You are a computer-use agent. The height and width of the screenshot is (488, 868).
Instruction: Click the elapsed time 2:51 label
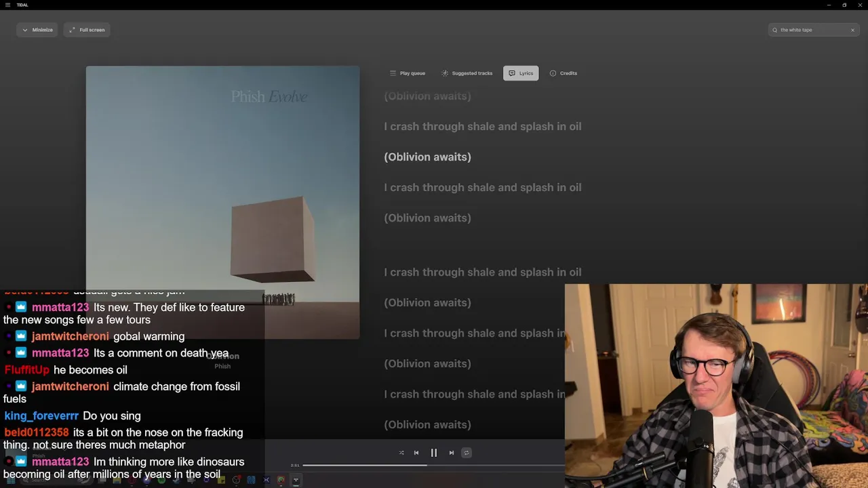(295, 465)
